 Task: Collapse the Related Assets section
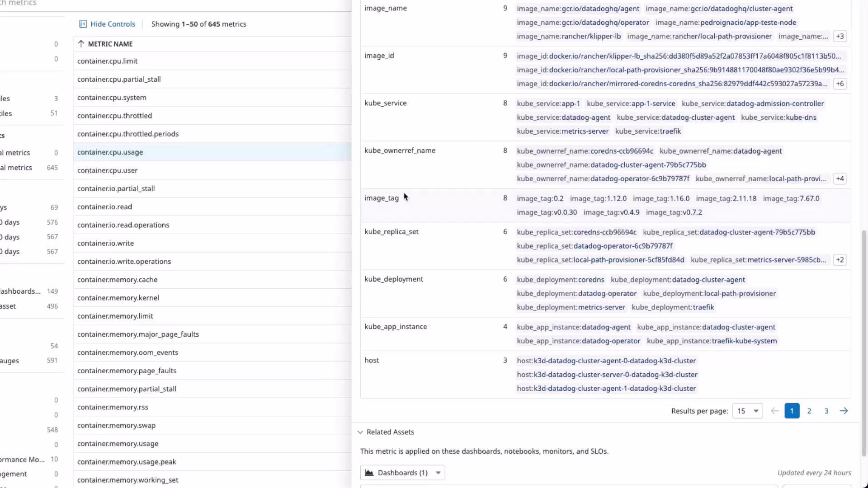(360, 432)
